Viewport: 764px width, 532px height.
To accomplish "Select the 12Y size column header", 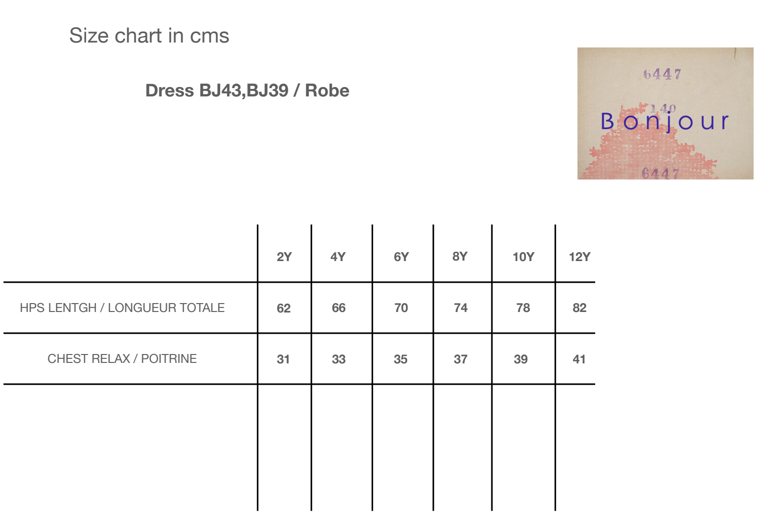I will click(579, 257).
